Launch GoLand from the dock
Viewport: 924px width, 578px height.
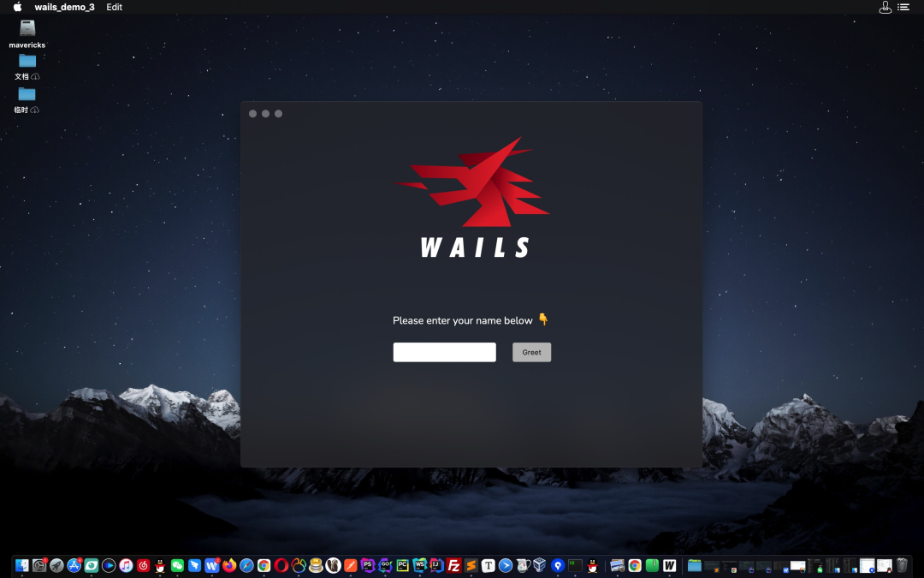point(385,566)
